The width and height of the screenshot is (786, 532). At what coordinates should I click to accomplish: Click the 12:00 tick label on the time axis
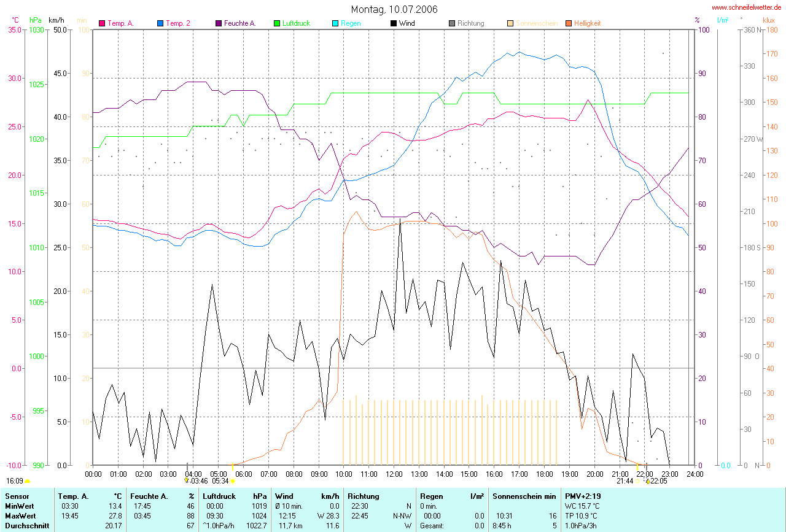click(x=394, y=474)
